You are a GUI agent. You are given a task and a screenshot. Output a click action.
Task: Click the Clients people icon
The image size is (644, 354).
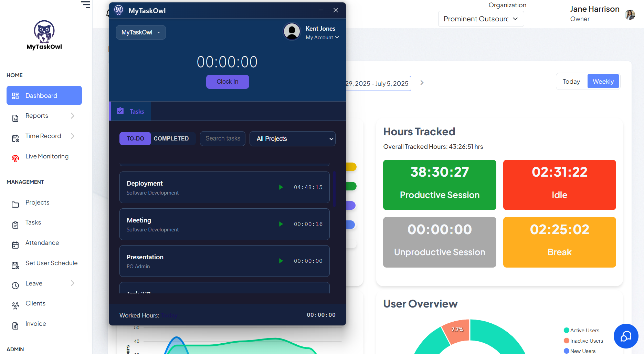coord(15,305)
